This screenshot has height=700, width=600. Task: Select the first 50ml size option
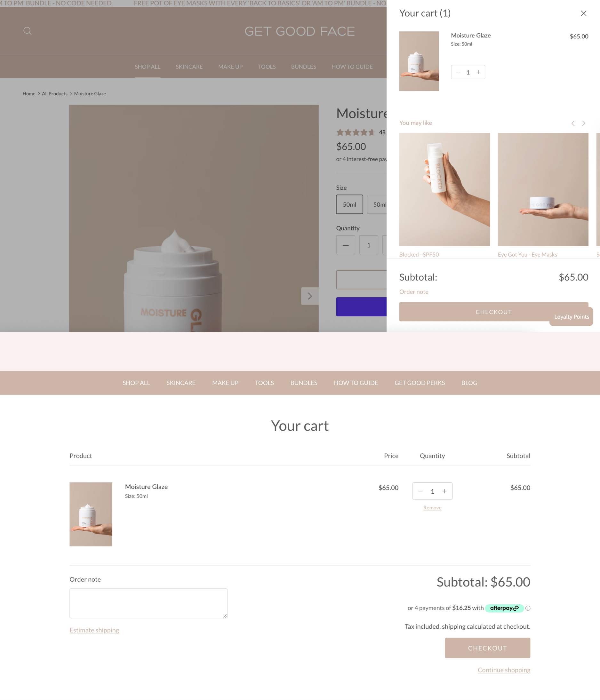tap(349, 204)
